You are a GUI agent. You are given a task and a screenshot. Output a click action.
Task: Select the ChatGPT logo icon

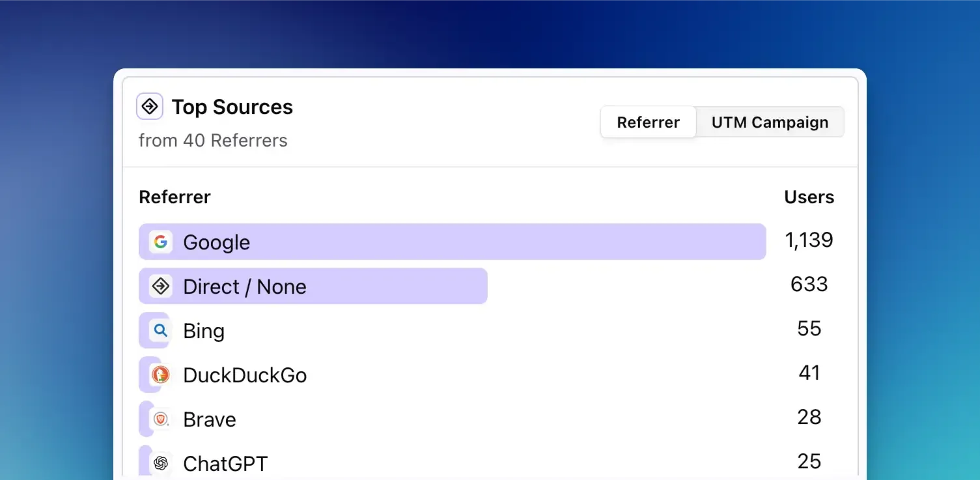pos(160,463)
